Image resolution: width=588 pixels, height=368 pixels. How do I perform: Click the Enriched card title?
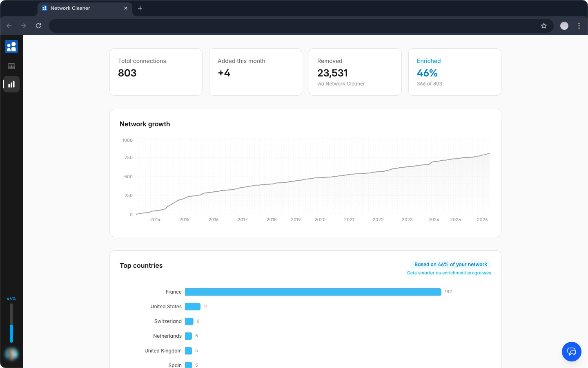tap(429, 61)
